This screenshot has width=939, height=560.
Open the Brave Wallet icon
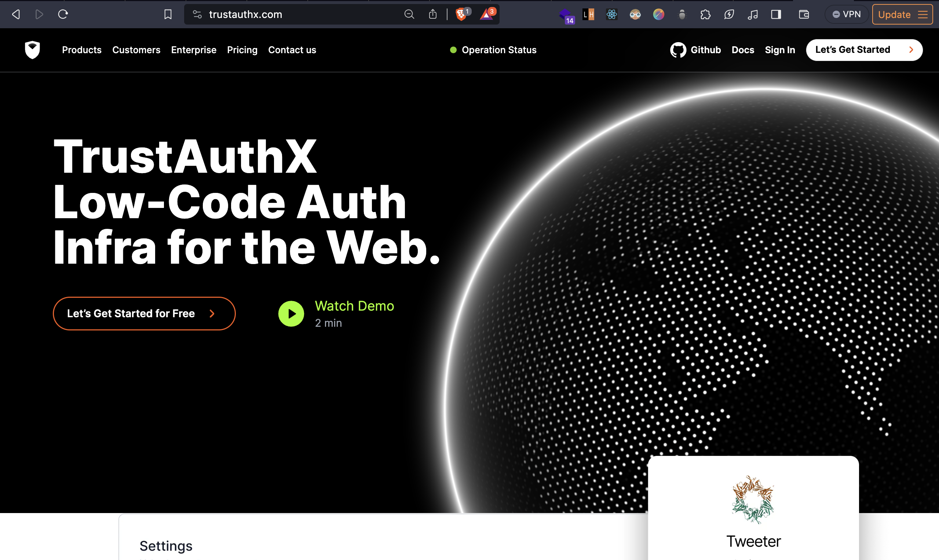pyautogui.click(x=804, y=14)
